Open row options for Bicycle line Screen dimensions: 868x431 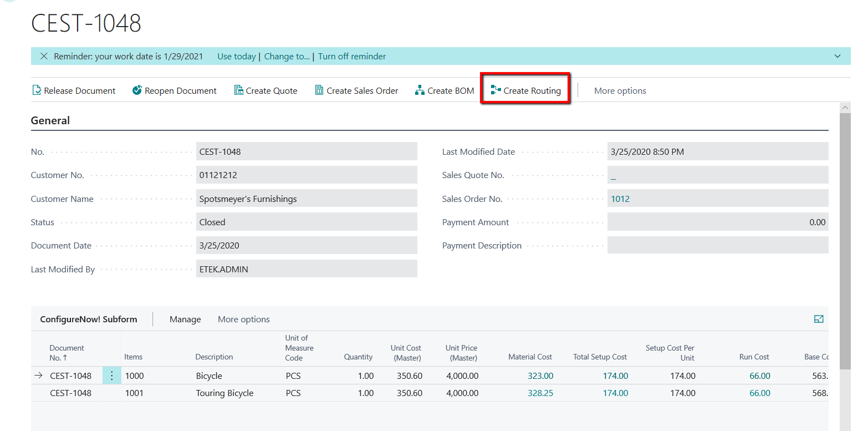111,376
